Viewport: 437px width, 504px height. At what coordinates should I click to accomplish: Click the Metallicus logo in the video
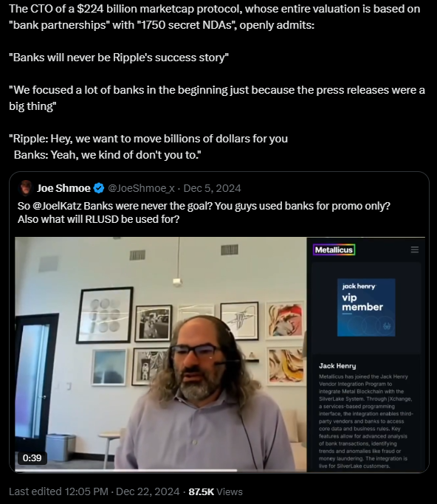pyautogui.click(x=334, y=249)
